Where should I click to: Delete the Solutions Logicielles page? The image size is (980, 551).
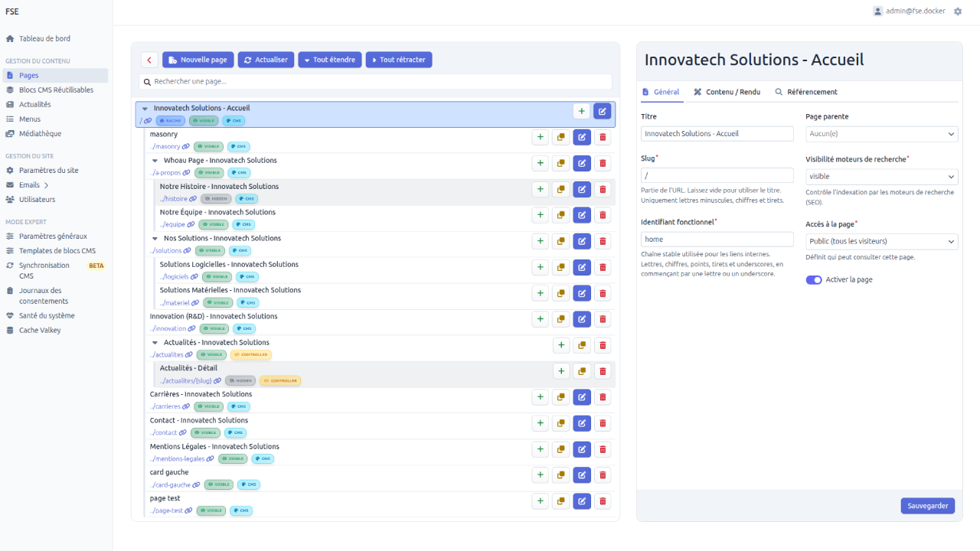603,267
